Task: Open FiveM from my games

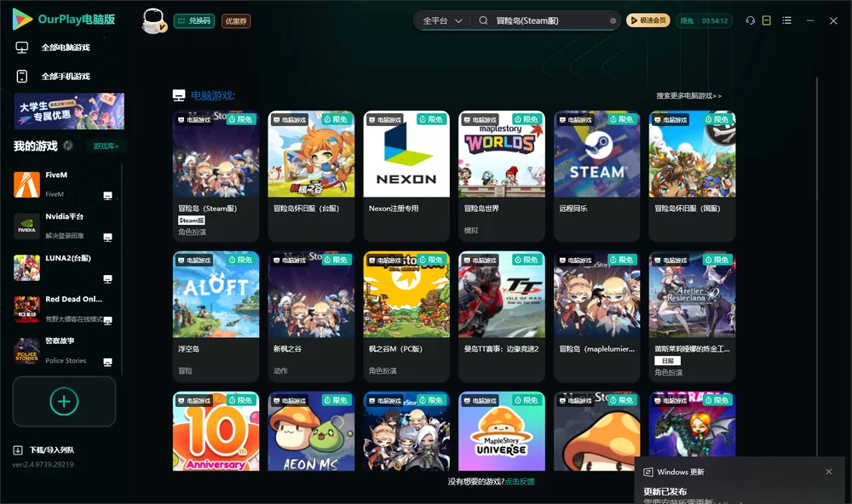Action: coord(26,185)
